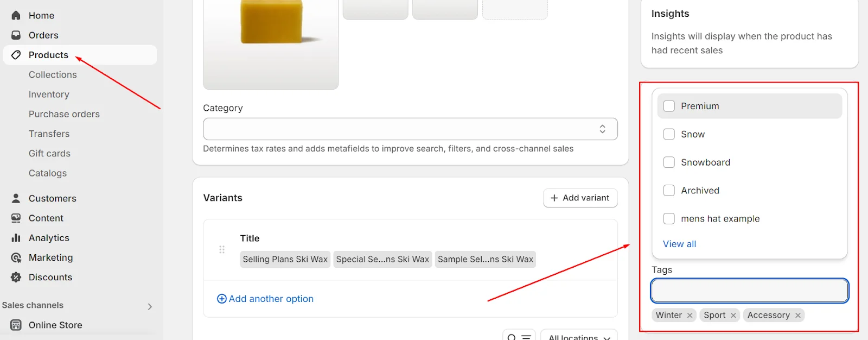Viewport: 868px width, 340px height.
Task: Expand the Sales channels section
Action: tap(150, 306)
